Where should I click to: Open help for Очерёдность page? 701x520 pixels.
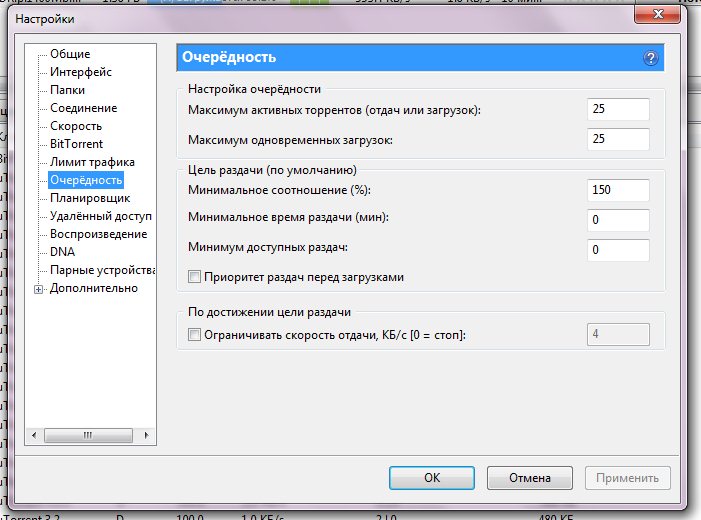pos(650,58)
